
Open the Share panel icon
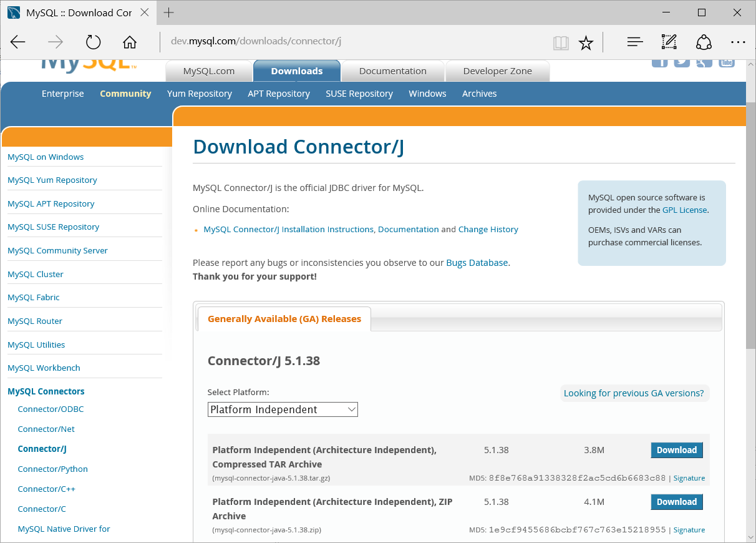click(x=704, y=42)
